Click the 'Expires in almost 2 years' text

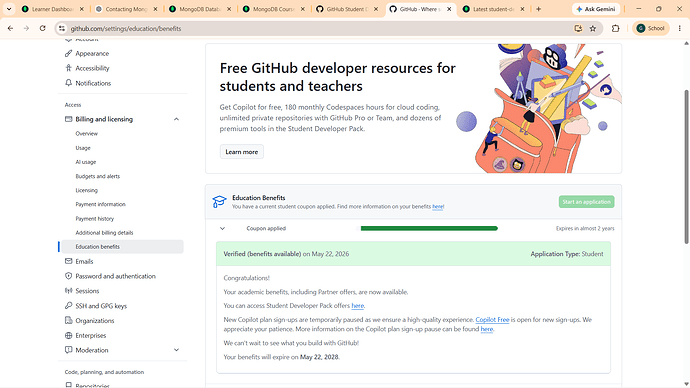585,228
